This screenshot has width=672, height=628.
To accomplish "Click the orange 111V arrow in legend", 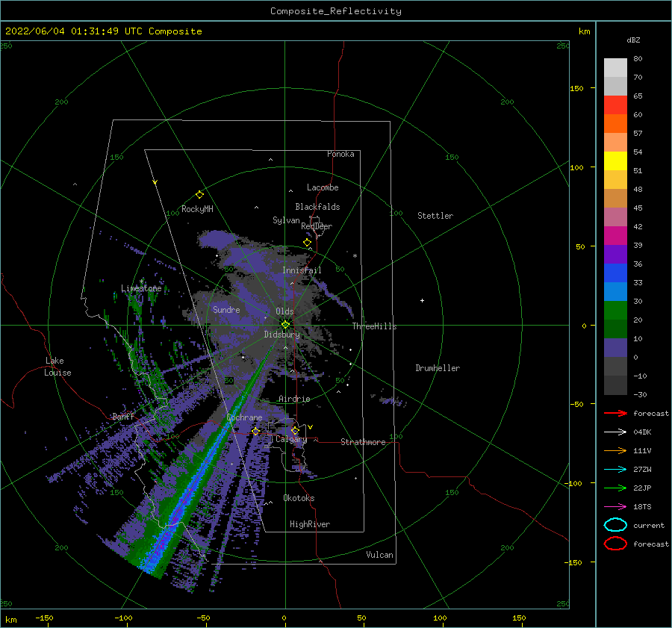I will [x=615, y=450].
